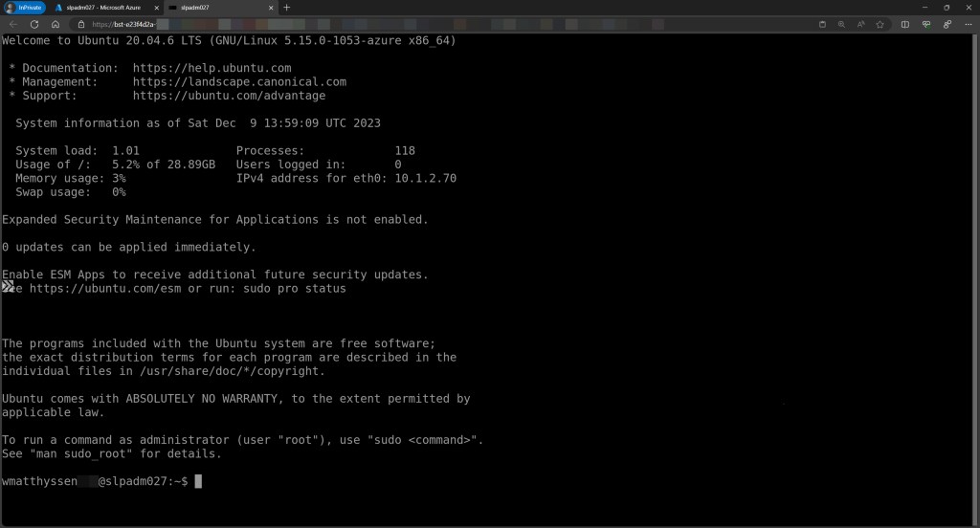
Task: View site information lock icon
Action: tap(82, 24)
